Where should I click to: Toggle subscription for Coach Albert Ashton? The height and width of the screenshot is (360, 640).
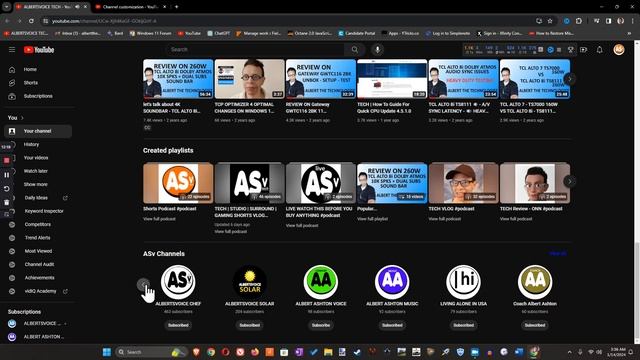(535, 325)
